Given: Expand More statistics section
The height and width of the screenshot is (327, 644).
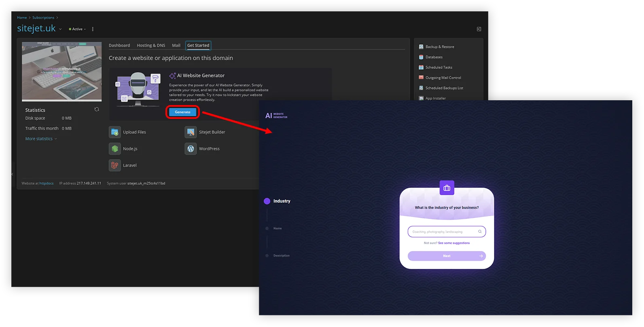Looking at the screenshot, I should [41, 139].
